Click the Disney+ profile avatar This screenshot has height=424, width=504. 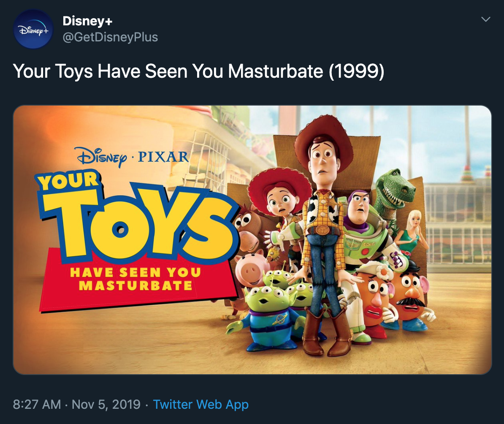[33, 29]
